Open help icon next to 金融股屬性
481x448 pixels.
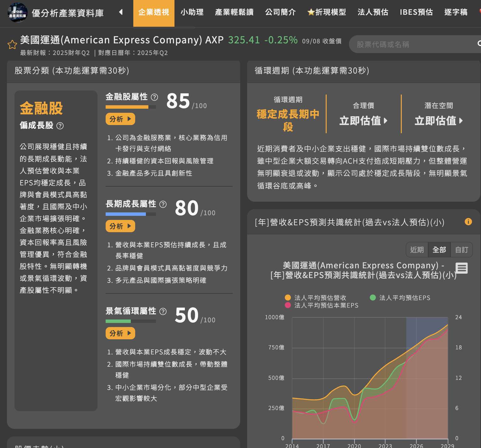click(x=154, y=97)
